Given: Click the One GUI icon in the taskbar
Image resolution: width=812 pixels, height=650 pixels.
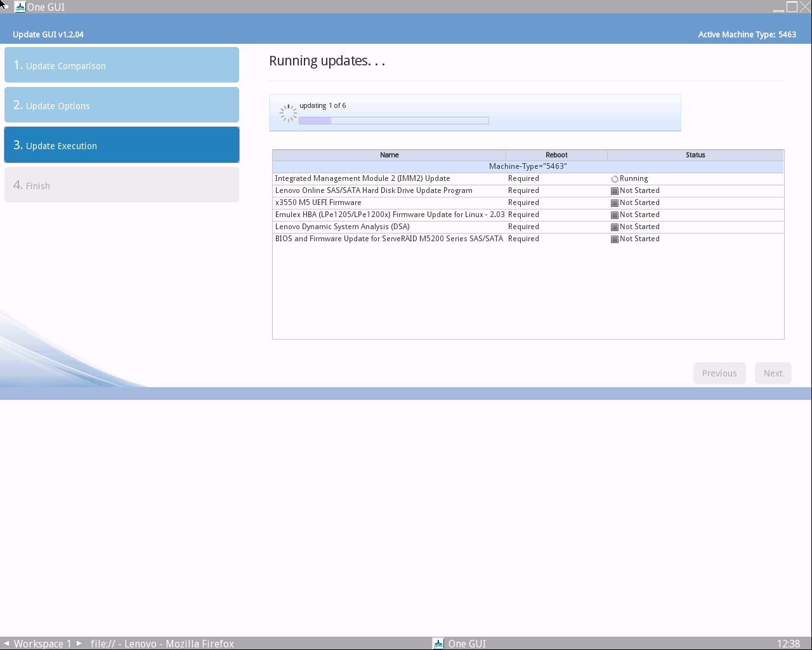Looking at the screenshot, I should click(438, 644).
